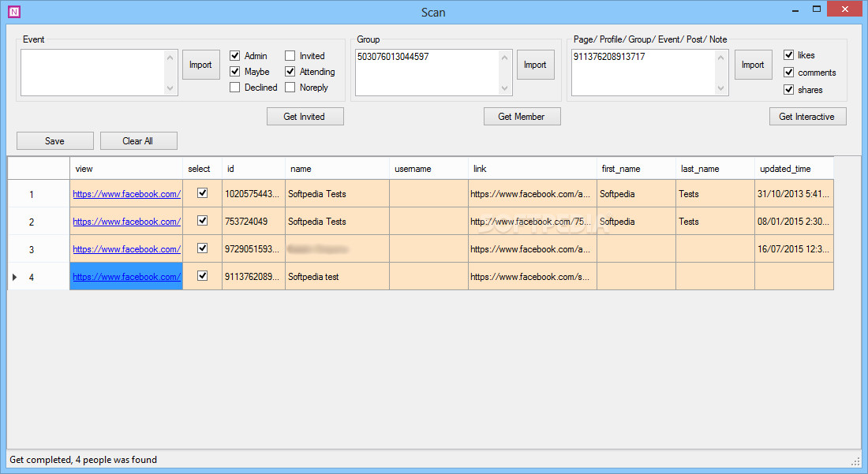Click the select column header
The image size is (868, 474).
tap(203, 169)
